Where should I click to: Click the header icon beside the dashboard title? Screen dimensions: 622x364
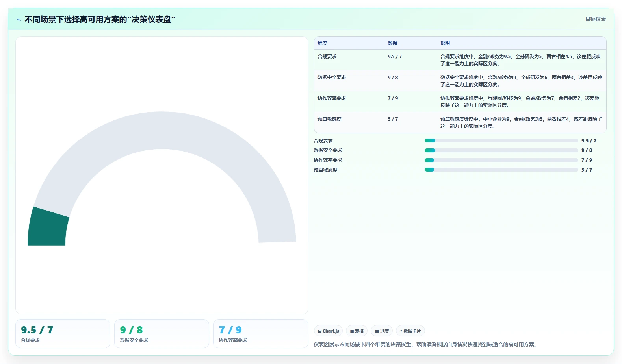pos(19,20)
